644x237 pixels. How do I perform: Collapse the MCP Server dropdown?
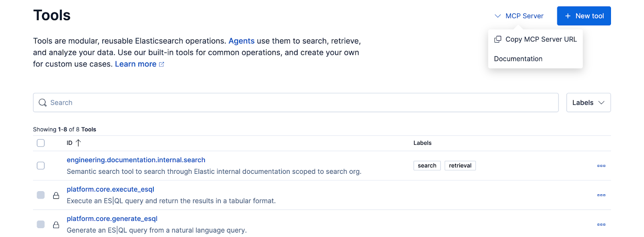click(x=519, y=16)
